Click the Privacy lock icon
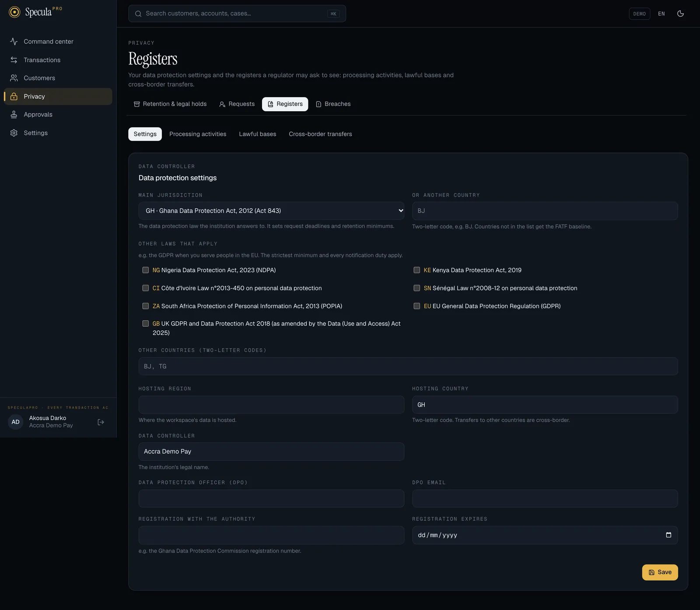Viewport: 700px width, 610px height. click(14, 96)
